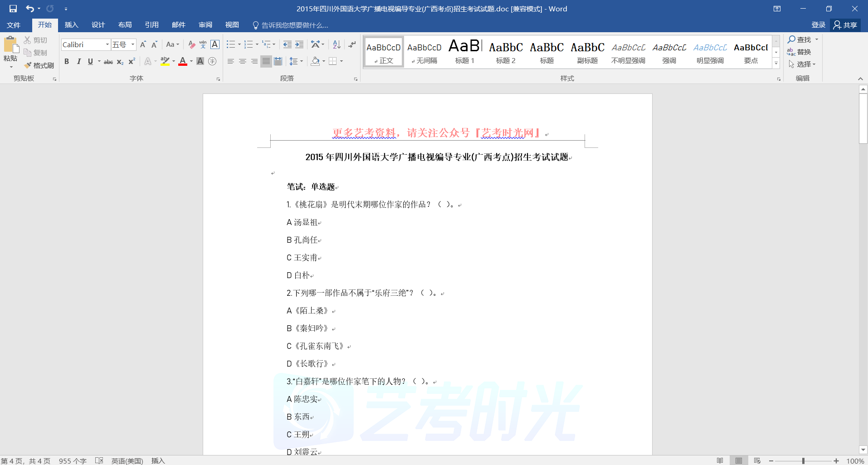Click the increase indent icon
The image size is (868, 465).
[x=299, y=44]
